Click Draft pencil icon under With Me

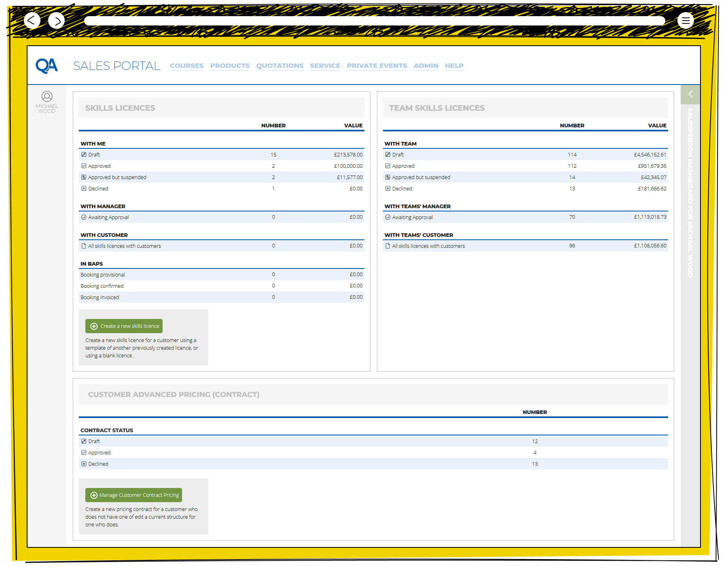[x=84, y=154]
